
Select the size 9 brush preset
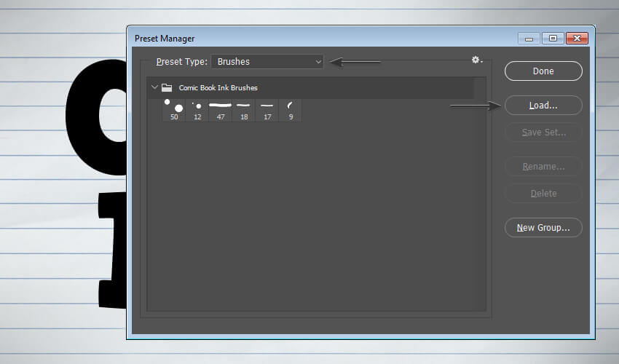click(x=291, y=110)
